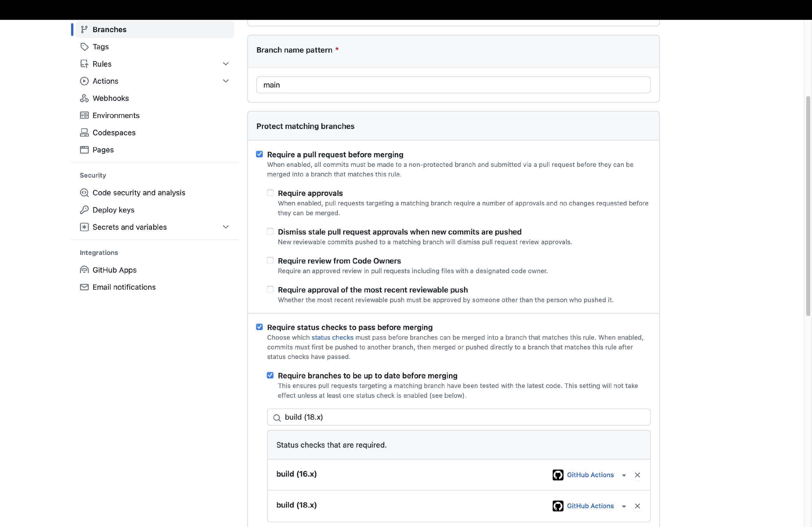Focus the branch name pattern field
The image size is (812, 527).
pyautogui.click(x=453, y=85)
